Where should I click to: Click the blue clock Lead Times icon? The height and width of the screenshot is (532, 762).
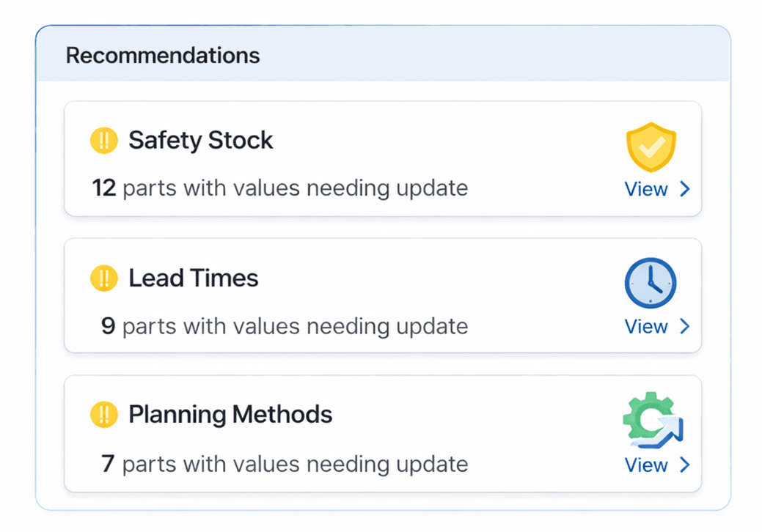[651, 283]
